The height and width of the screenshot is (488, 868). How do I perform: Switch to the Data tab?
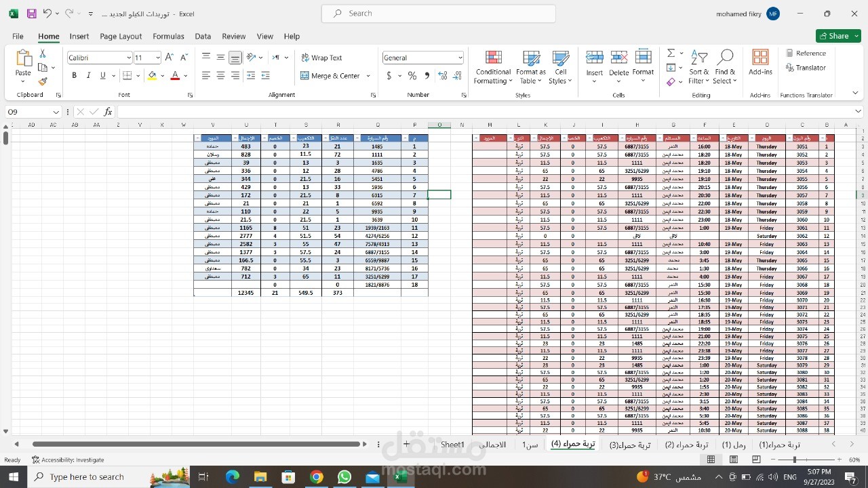pos(203,36)
